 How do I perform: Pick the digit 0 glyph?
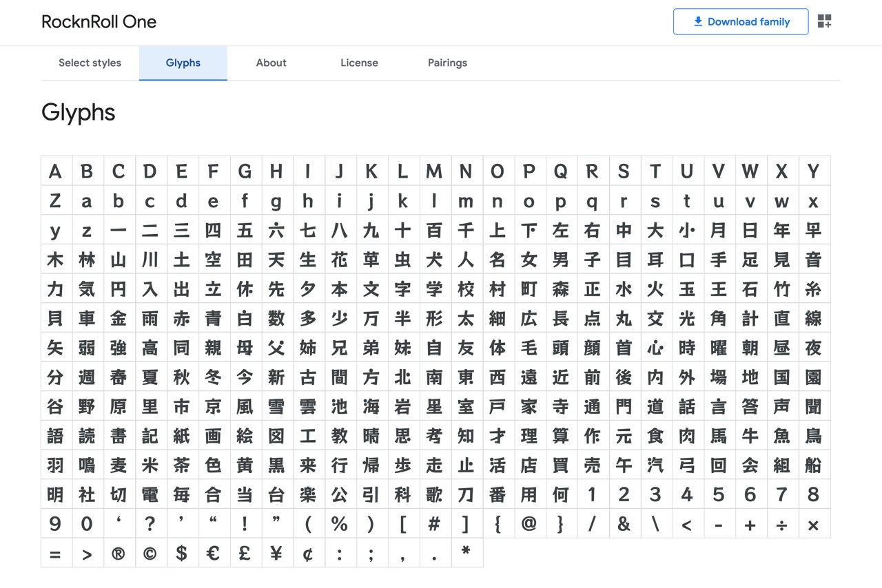click(x=87, y=523)
